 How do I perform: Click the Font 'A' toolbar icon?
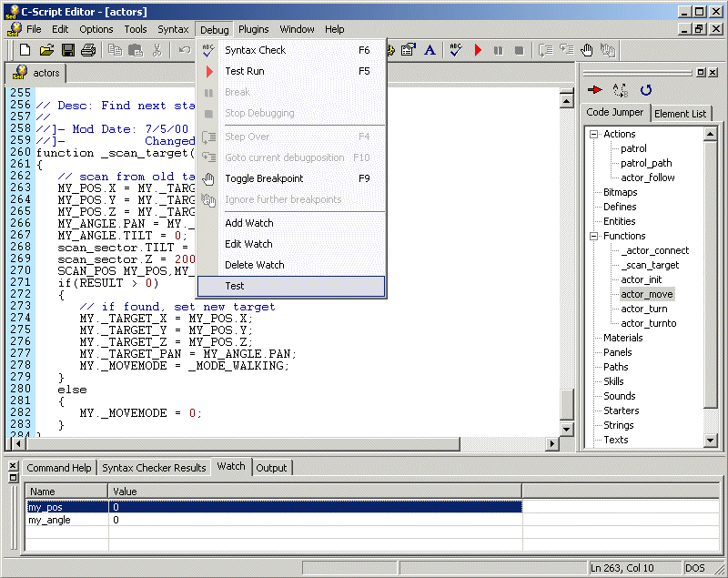click(x=430, y=50)
